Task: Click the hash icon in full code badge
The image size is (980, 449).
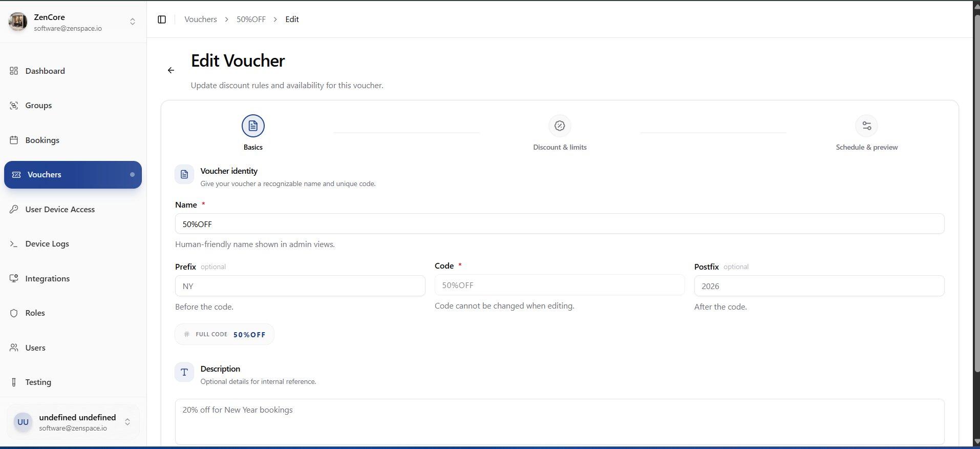Action: [x=186, y=334]
